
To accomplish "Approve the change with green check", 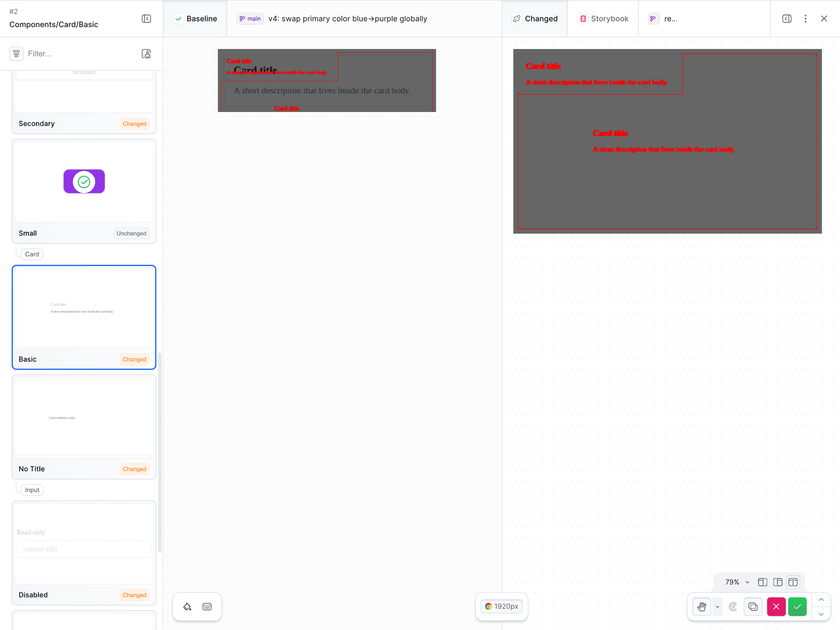I will (797, 607).
